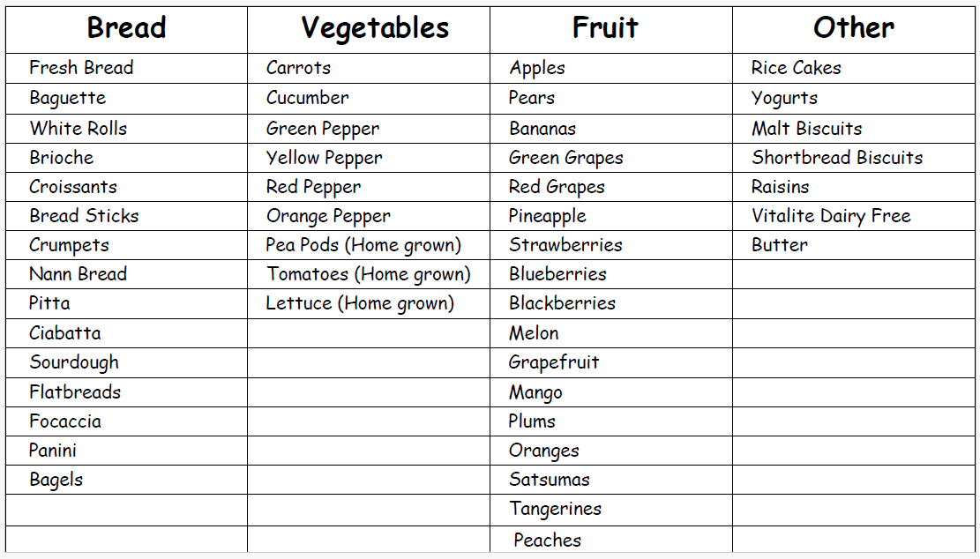Click the Fresh Bread cell

click(x=81, y=68)
